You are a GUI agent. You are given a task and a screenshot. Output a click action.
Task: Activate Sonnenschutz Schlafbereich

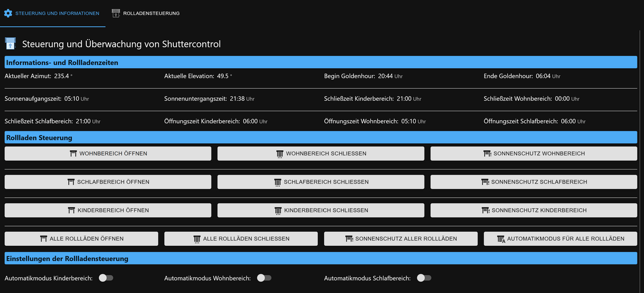(x=533, y=182)
